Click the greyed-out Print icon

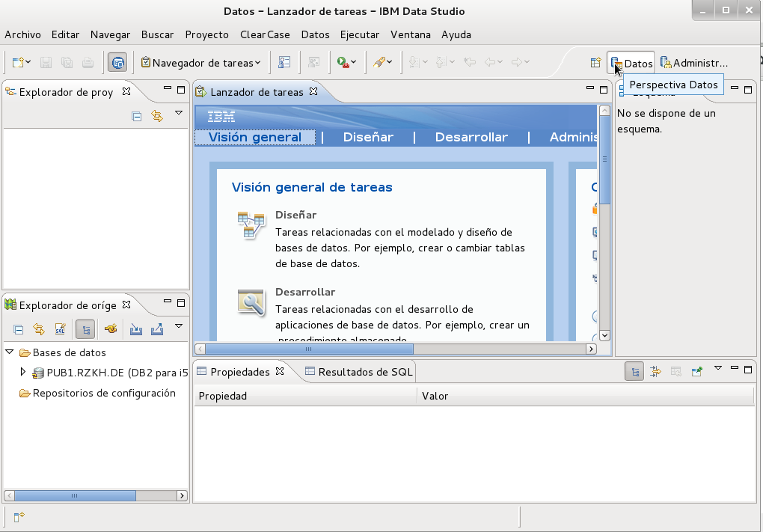click(88, 62)
